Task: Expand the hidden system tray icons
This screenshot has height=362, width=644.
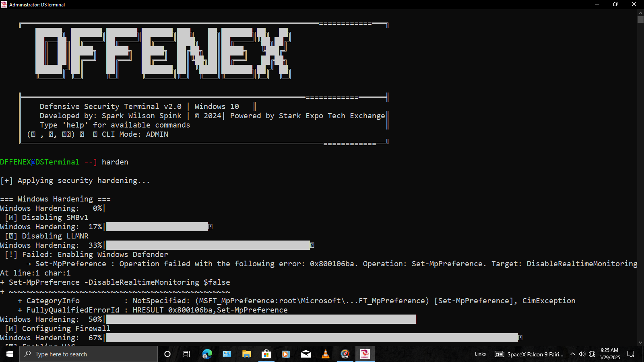Action: coord(572,354)
